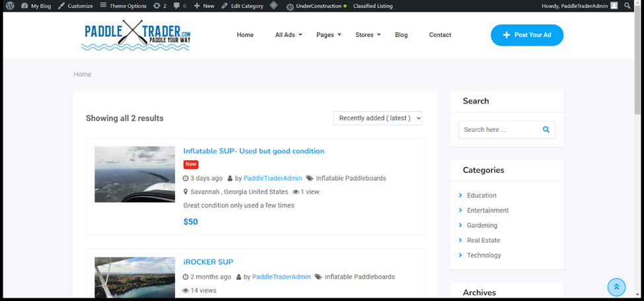Open the Gardening category
644x301 pixels.
click(482, 226)
